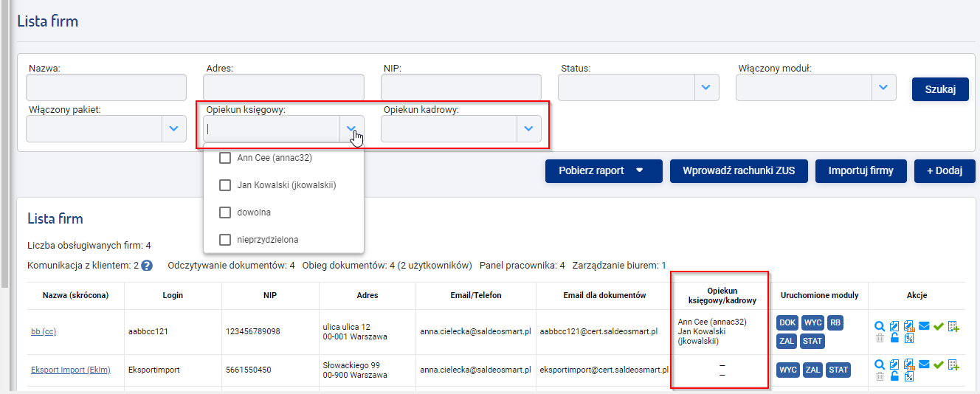Click OCR edit document icon for bb (cc)
980x394 pixels.
[909, 326]
